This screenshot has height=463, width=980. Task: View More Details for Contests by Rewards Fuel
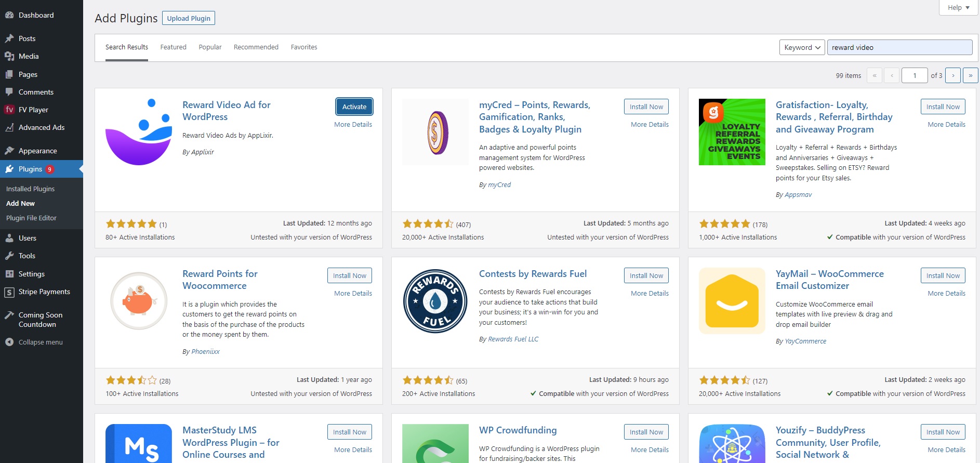point(650,294)
